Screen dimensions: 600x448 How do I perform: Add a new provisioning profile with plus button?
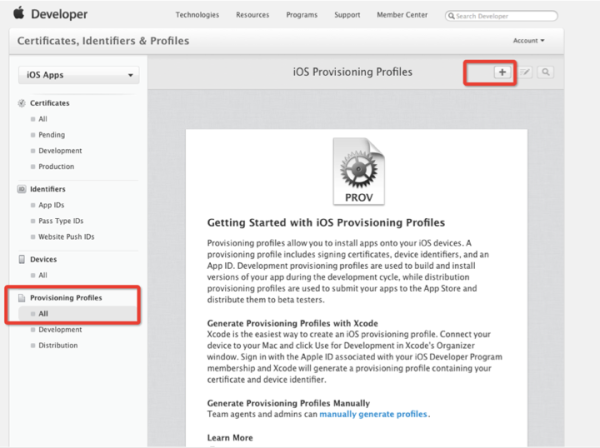coord(502,72)
